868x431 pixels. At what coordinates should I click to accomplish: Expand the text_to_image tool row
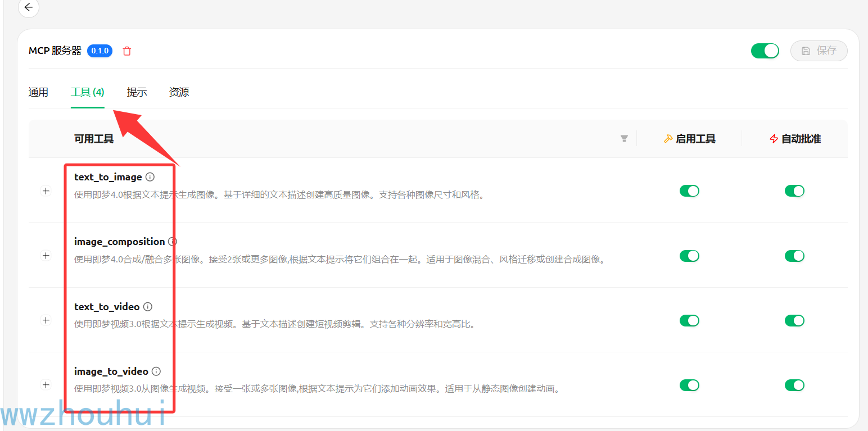pyautogui.click(x=46, y=191)
